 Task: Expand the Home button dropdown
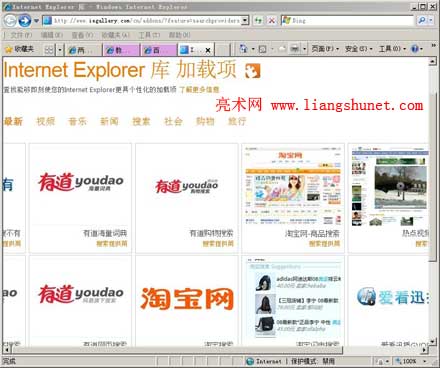click(253, 49)
